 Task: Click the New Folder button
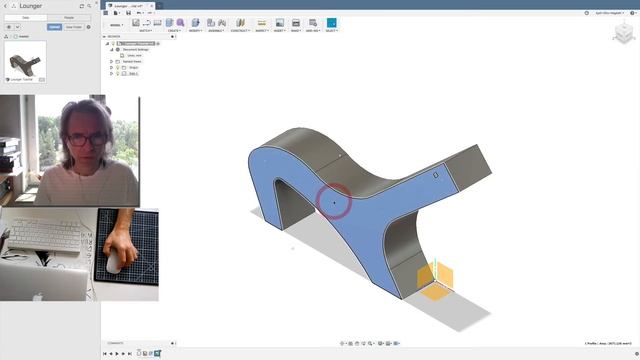point(74,27)
